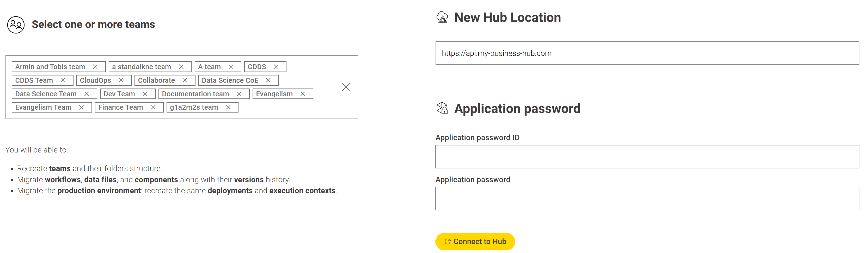Click the Application password input field
Image resolution: width=868 pixels, height=253 pixels.
647,198
